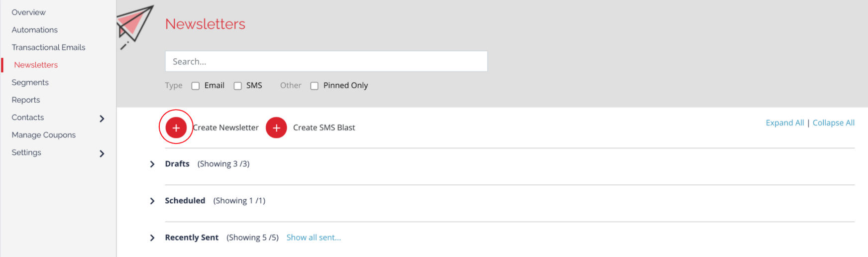This screenshot has height=257, width=868.
Task: Expand the Settings submenu arrow
Action: pos(102,153)
